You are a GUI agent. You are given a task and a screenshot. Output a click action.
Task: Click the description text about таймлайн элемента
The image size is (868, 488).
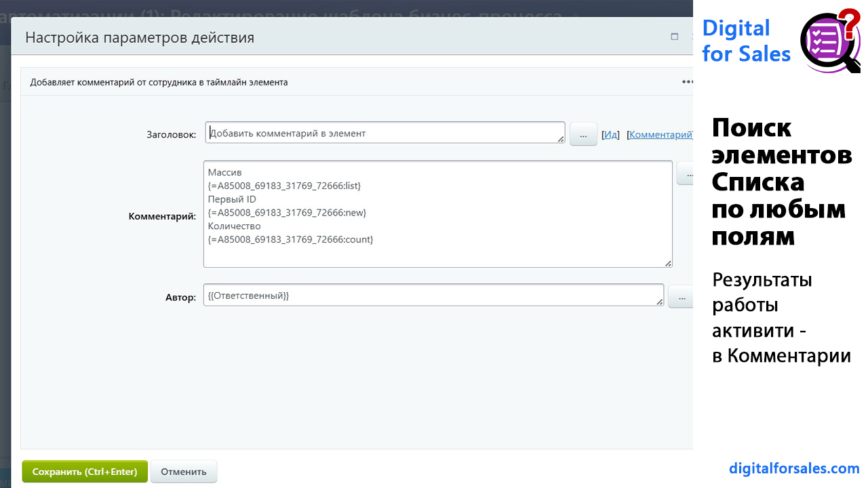click(159, 82)
